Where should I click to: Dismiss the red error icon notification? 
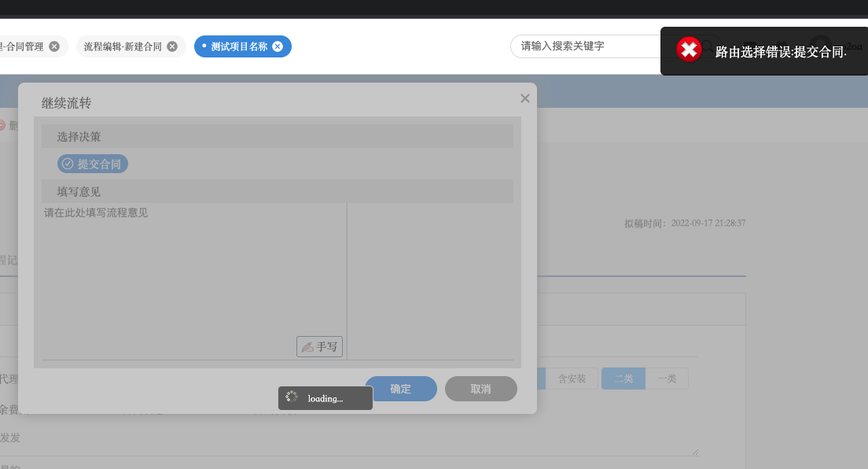(x=689, y=50)
